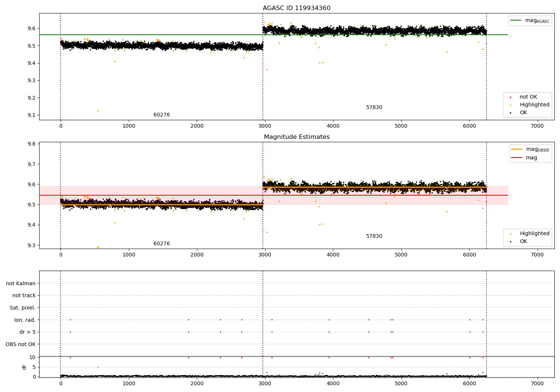The height and width of the screenshot is (392, 560).
Task: Click the red point near 5 in dr plot
Action: pos(98,367)
